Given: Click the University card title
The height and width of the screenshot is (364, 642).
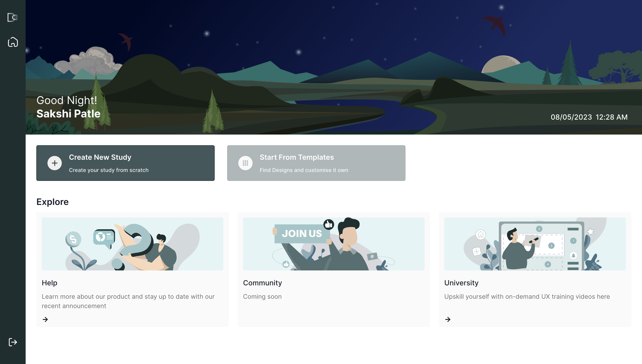Looking at the screenshot, I should (461, 283).
